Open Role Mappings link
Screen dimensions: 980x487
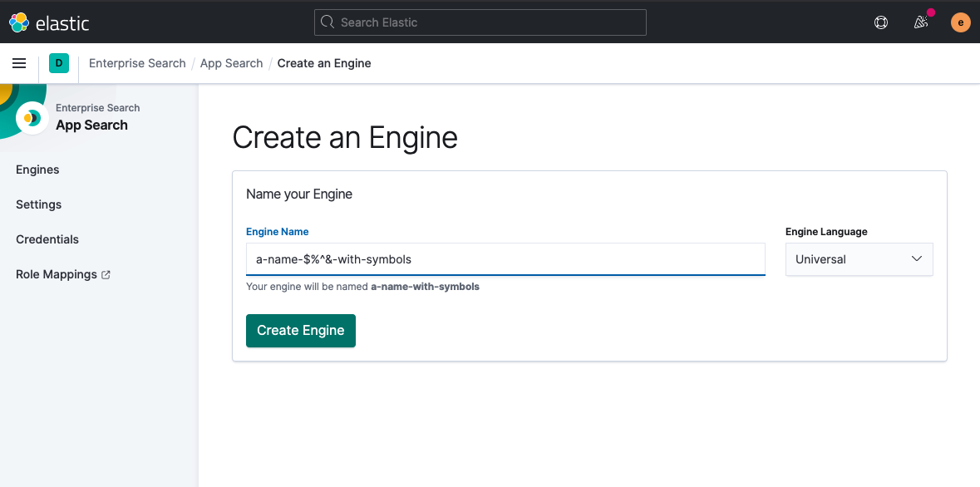57,274
